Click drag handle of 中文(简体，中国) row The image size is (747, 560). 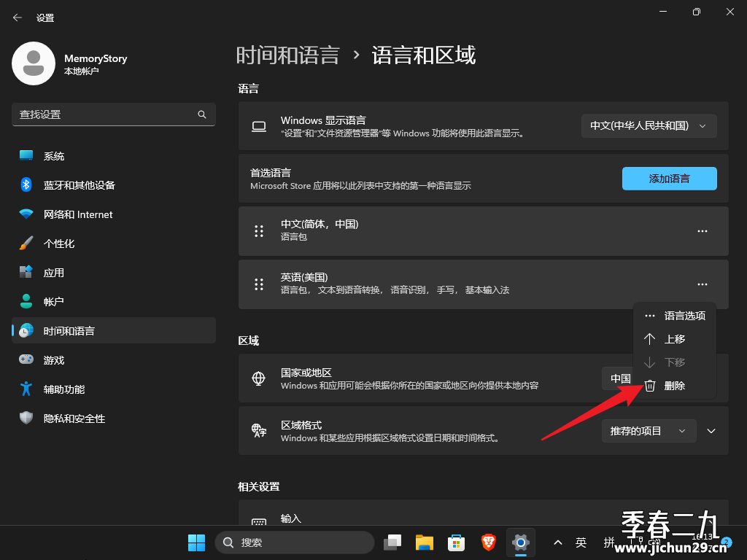click(259, 231)
